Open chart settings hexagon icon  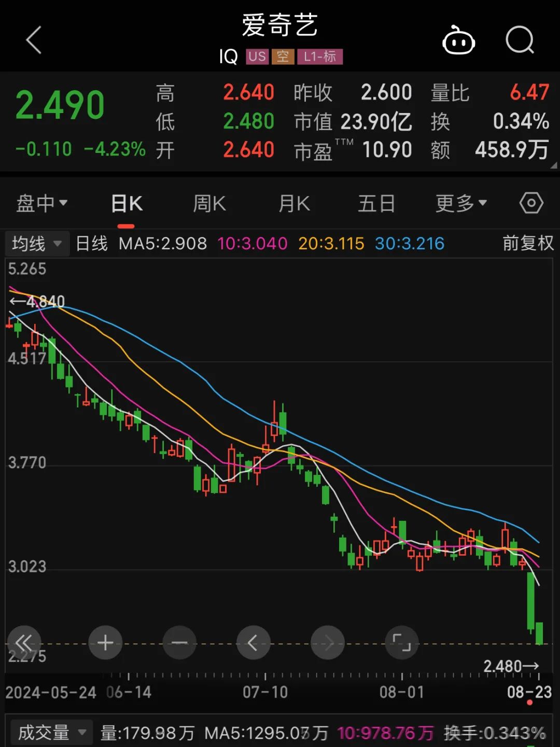[x=531, y=203]
